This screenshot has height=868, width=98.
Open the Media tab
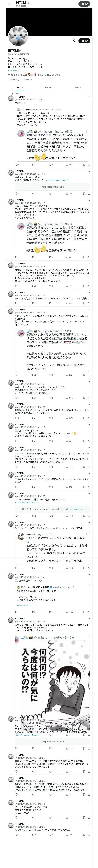(x=78, y=87)
